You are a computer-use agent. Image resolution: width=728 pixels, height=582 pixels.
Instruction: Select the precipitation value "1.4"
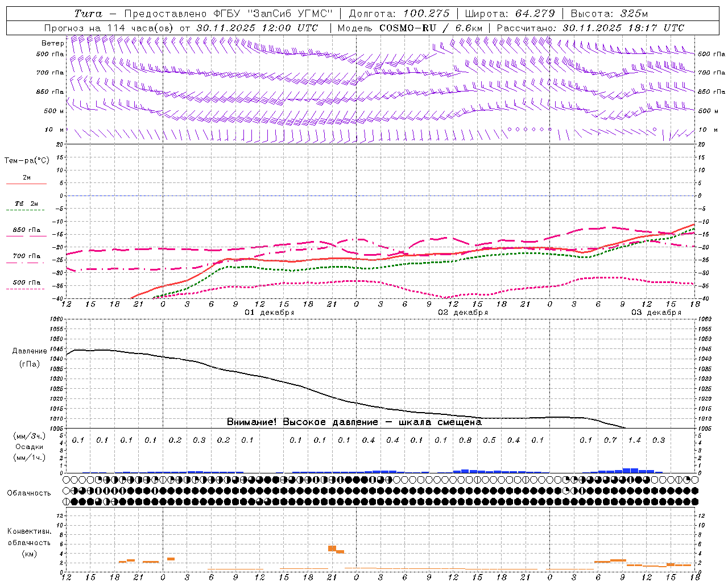coord(635,440)
